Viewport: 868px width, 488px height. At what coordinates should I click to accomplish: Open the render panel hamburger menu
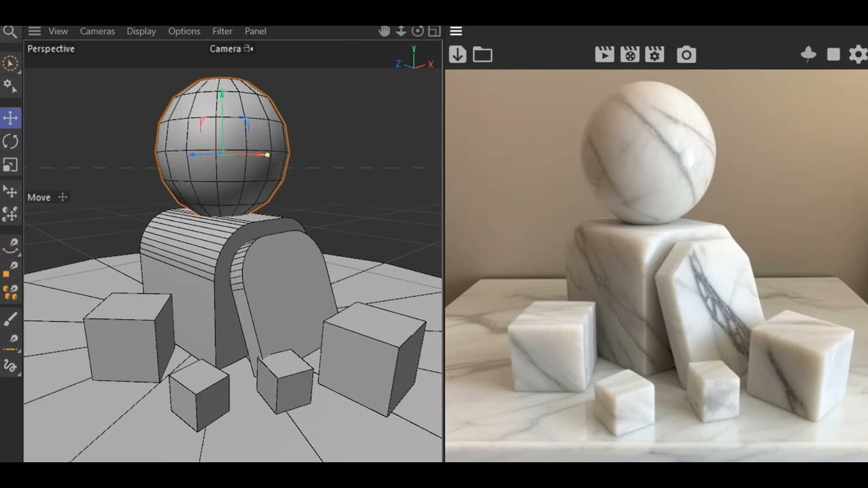click(x=456, y=31)
